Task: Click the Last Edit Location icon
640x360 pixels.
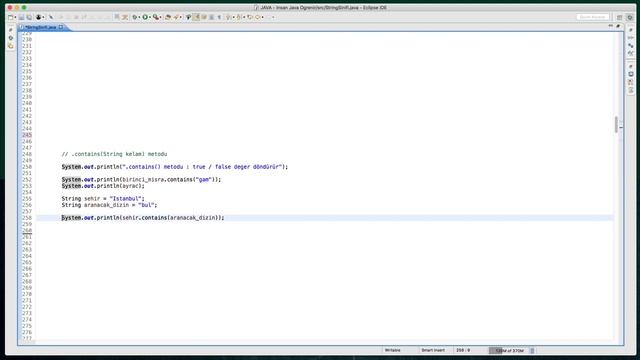Action: [x=250, y=17]
